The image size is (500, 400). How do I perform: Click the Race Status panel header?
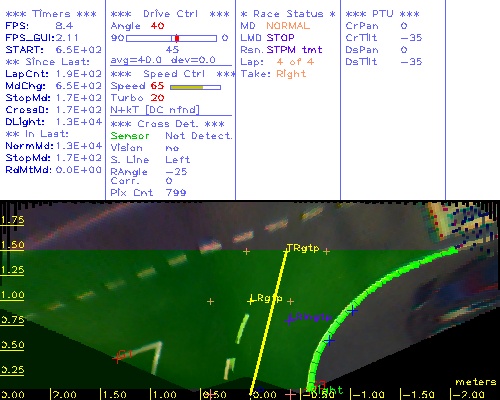pos(288,14)
